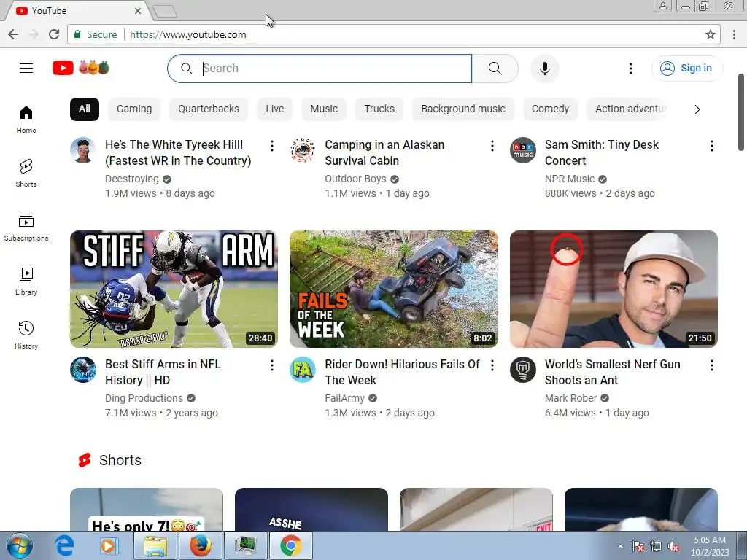
Task: Click the NPR Music channel avatar
Action: coord(522,150)
